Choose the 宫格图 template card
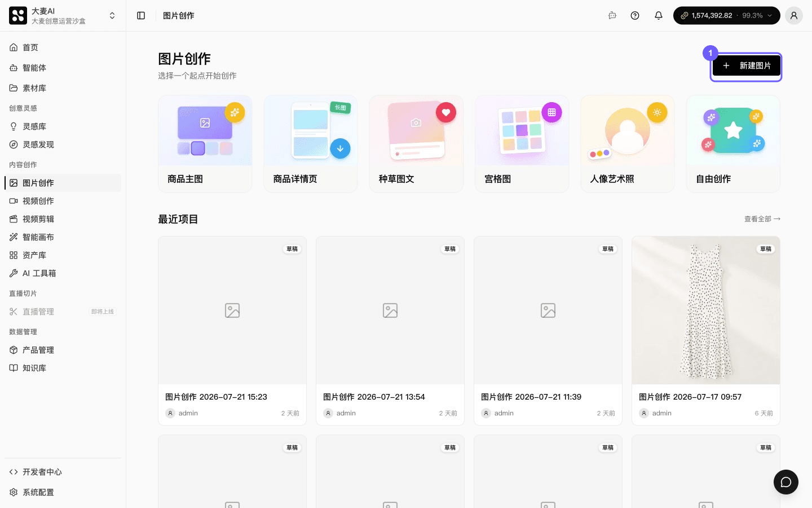 [522, 144]
